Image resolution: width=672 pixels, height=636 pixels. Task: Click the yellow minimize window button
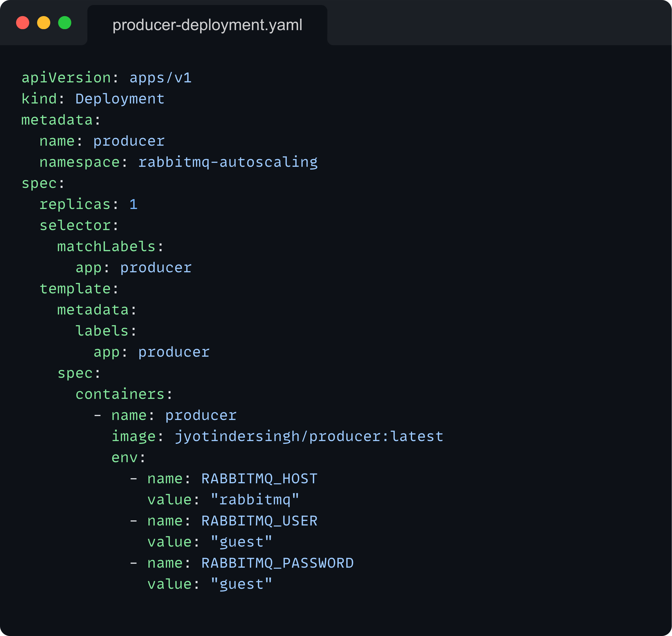click(44, 23)
